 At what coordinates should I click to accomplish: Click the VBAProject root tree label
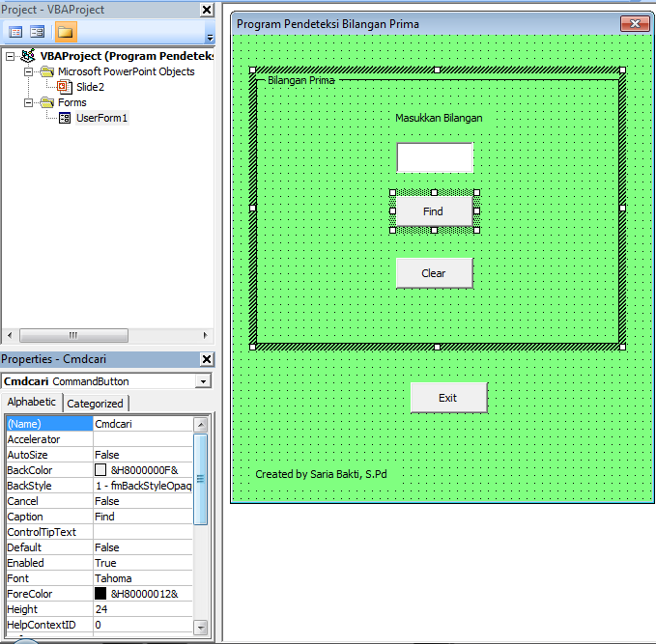pyautogui.click(x=127, y=56)
